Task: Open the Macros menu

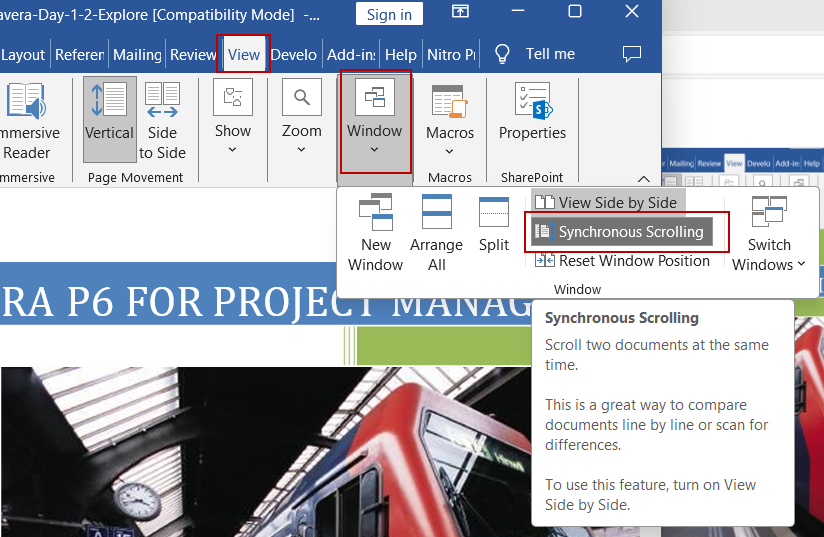Action: [x=450, y=120]
